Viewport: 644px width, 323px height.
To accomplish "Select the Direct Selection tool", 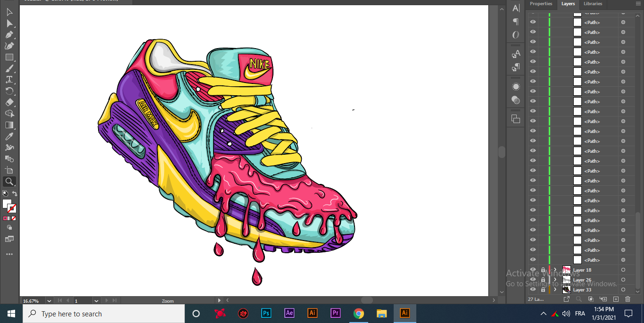I will (x=9, y=24).
